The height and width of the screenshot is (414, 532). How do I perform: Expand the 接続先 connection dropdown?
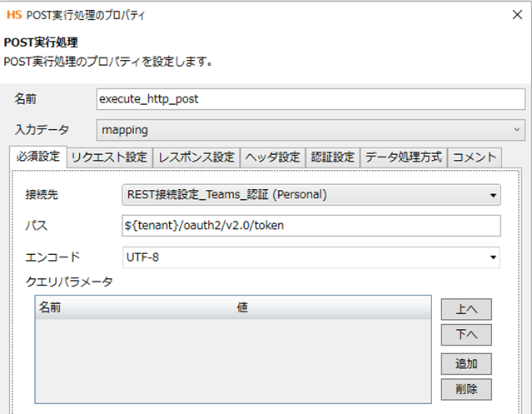click(311, 195)
